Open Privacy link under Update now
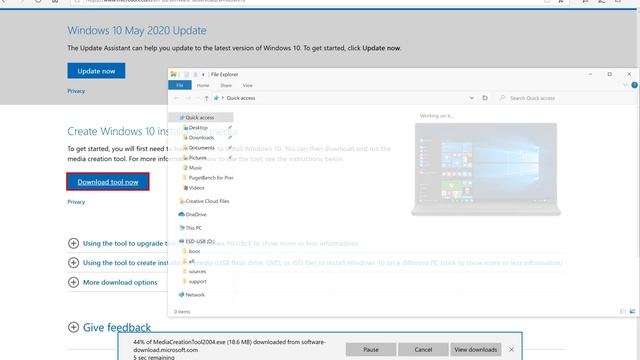Viewport: 640px width, 360px height. coord(76,91)
